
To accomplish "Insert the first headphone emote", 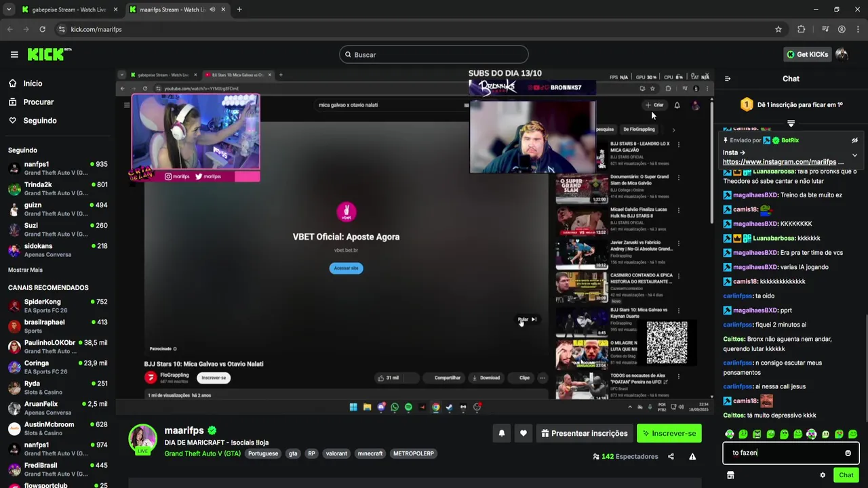I will click(730, 434).
